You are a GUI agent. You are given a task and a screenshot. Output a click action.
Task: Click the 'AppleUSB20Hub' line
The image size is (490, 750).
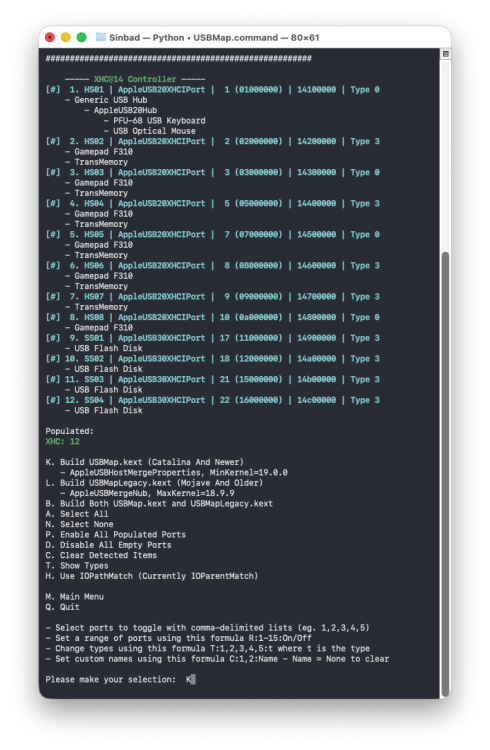click(x=121, y=110)
